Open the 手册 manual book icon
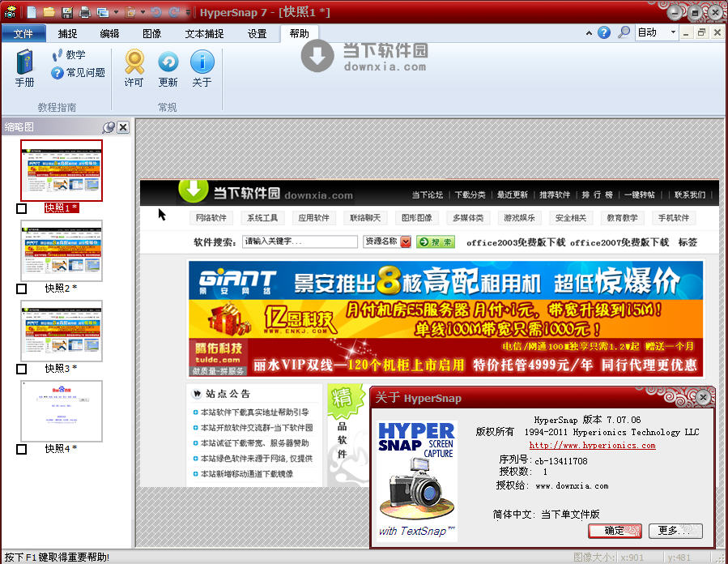Screen dimensions: 728x564 pyautogui.click(x=25, y=68)
